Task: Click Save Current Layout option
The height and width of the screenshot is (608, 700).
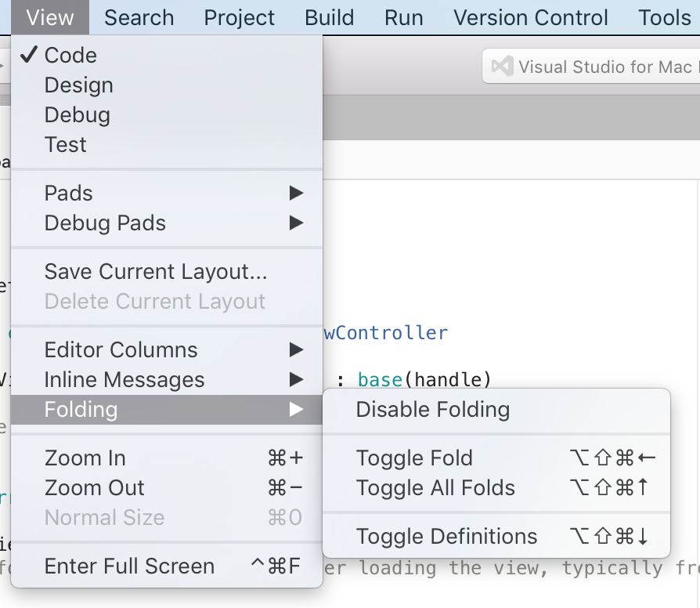Action: [156, 272]
